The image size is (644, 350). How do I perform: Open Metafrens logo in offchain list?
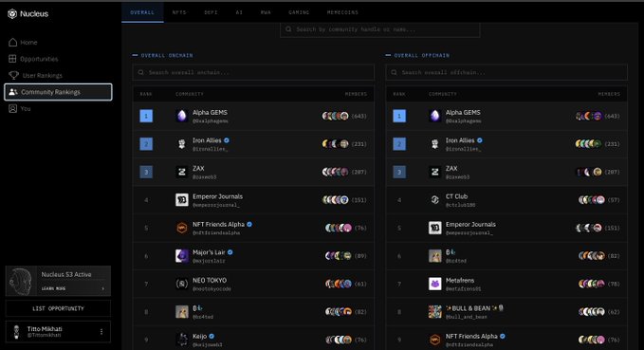pyautogui.click(x=434, y=284)
